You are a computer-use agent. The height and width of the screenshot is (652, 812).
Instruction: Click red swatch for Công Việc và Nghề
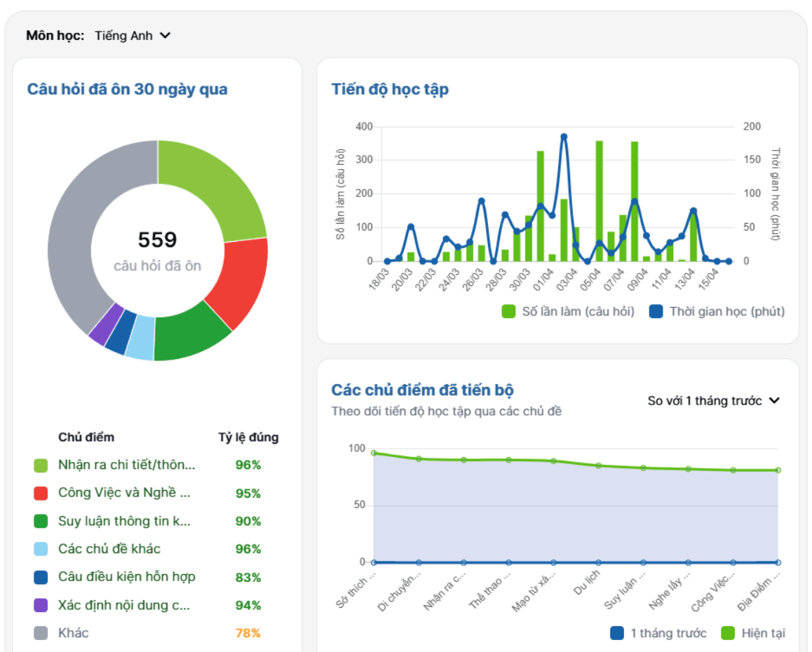(x=41, y=493)
